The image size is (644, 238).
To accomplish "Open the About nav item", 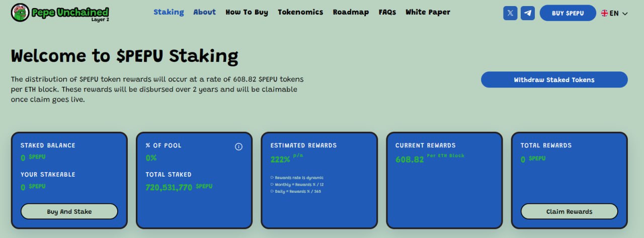I will pos(204,12).
